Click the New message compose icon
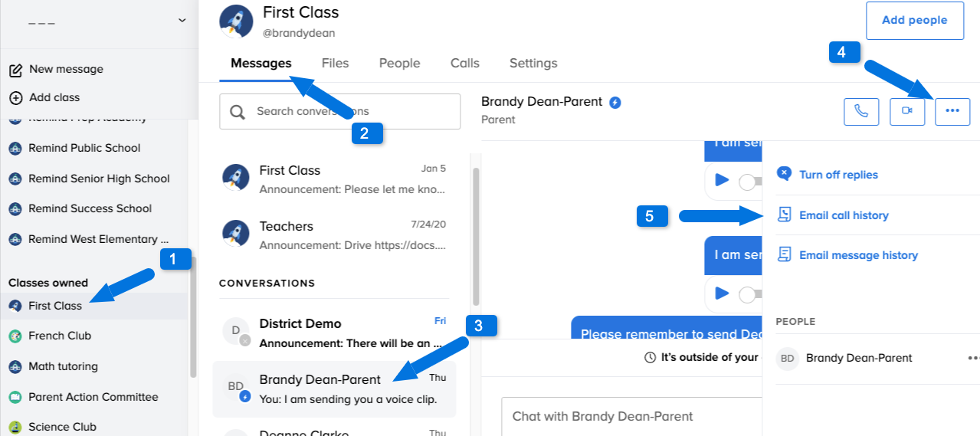The height and width of the screenshot is (436, 980). click(x=15, y=70)
